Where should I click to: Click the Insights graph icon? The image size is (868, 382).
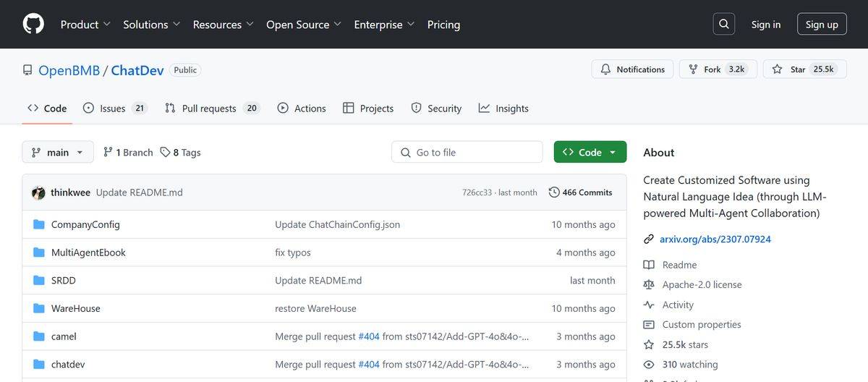pos(484,108)
